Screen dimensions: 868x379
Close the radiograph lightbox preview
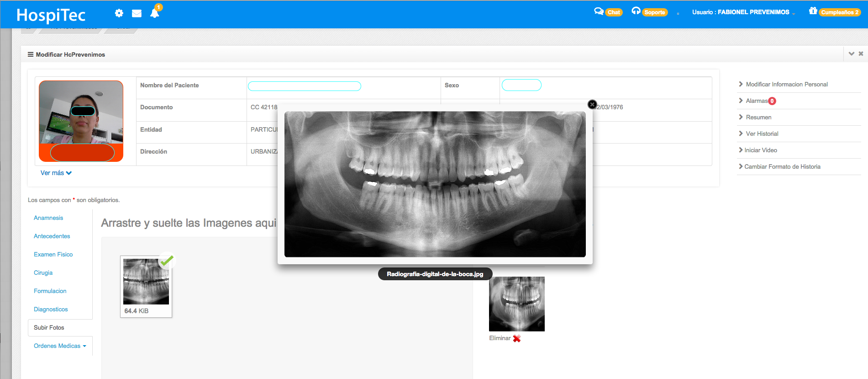[x=592, y=105]
